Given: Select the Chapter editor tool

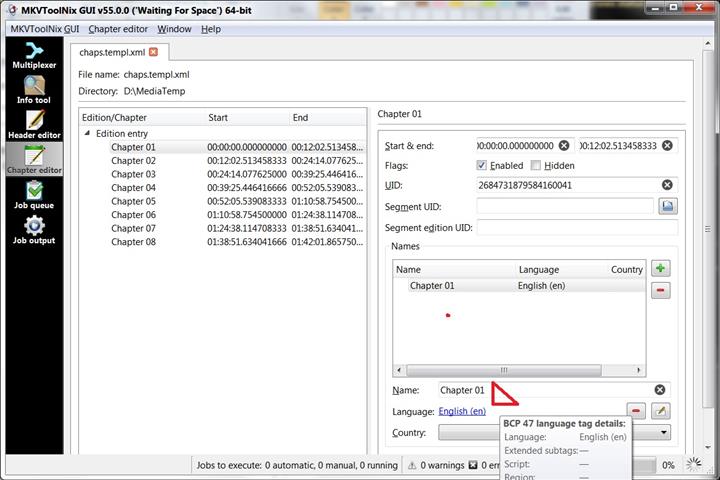Looking at the screenshot, I should pyautogui.click(x=34, y=160).
